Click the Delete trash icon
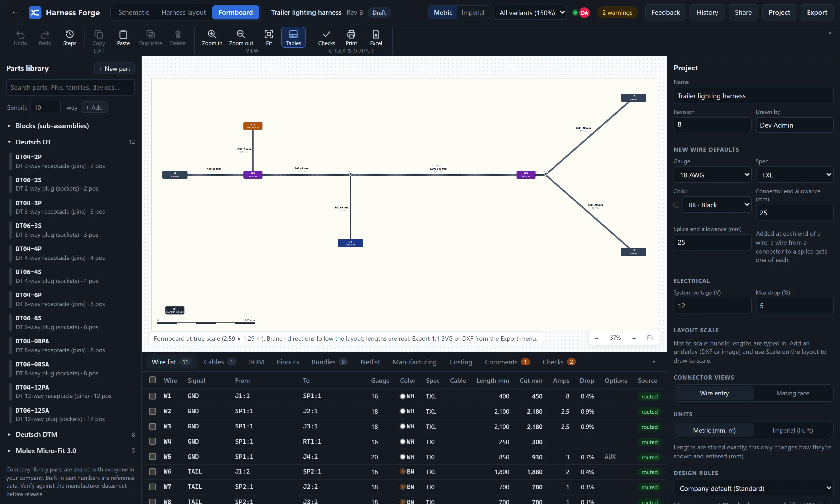840x504 pixels. pos(178,34)
